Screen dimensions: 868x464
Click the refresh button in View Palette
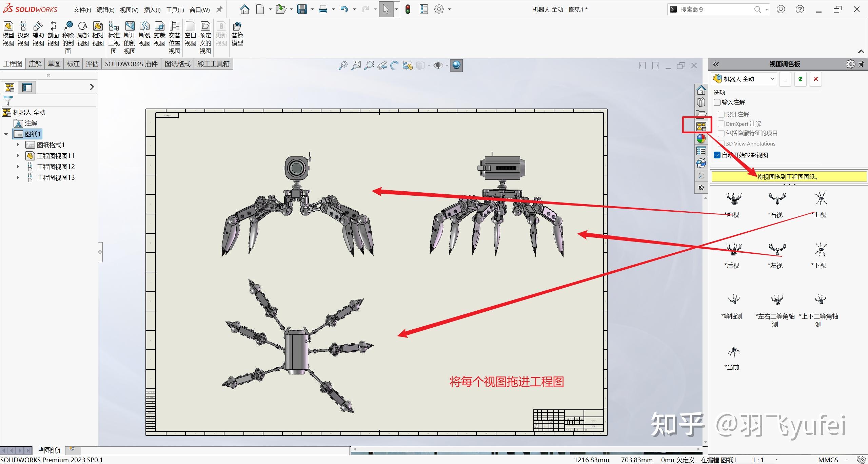click(x=801, y=79)
